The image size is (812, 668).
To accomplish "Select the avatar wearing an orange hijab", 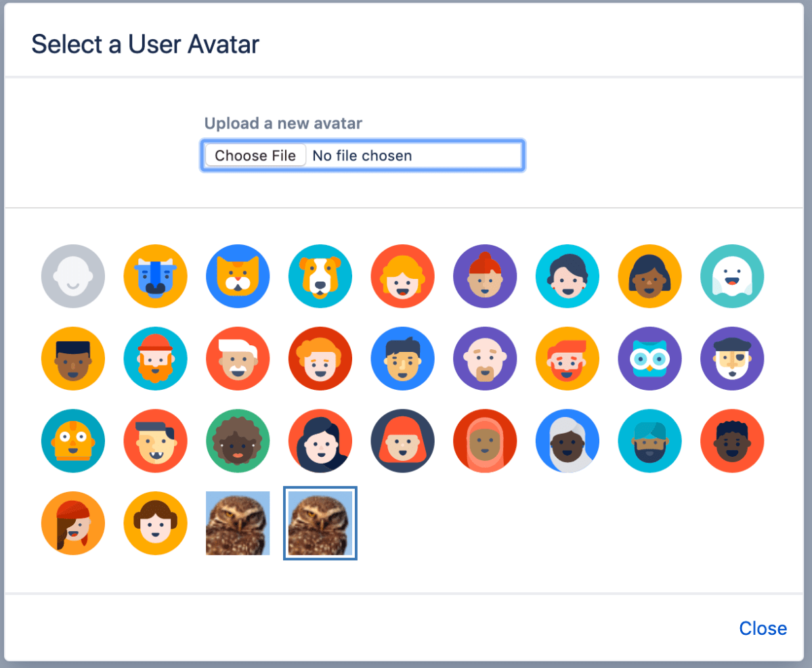I will [x=485, y=441].
